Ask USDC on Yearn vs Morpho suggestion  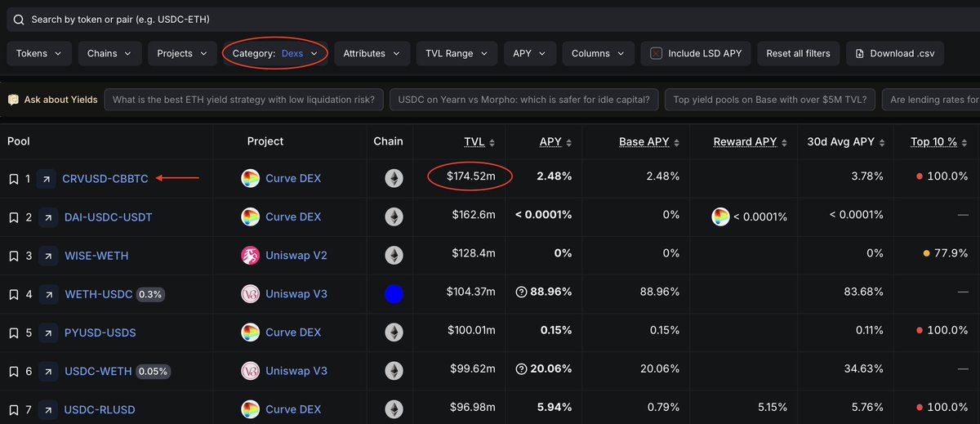click(x=523, y=100)
